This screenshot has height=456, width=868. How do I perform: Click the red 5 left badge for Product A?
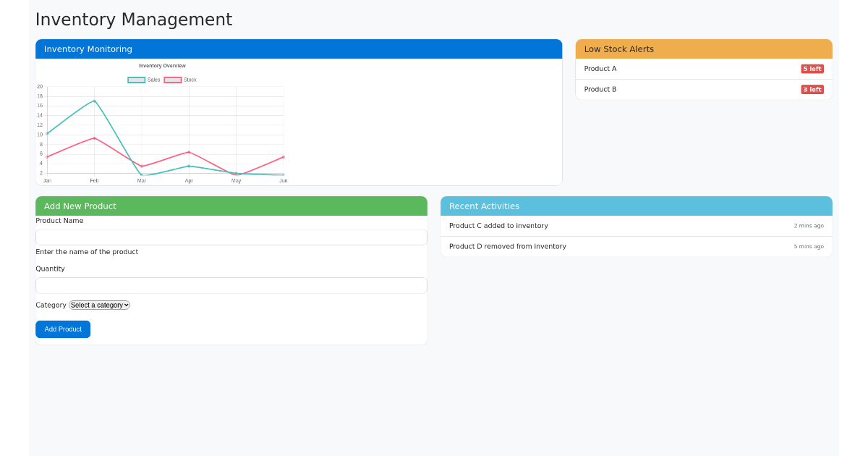[x=812, y=68]
